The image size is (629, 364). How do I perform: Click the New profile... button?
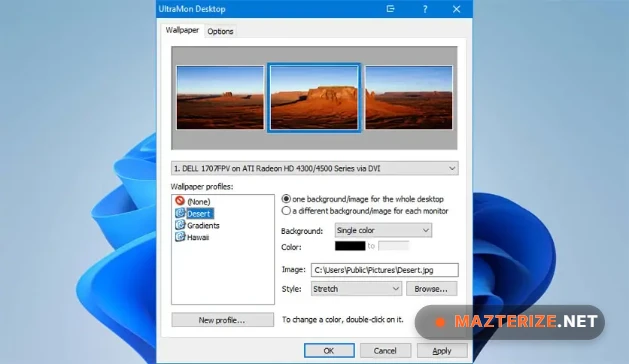(x=222, y=320)
